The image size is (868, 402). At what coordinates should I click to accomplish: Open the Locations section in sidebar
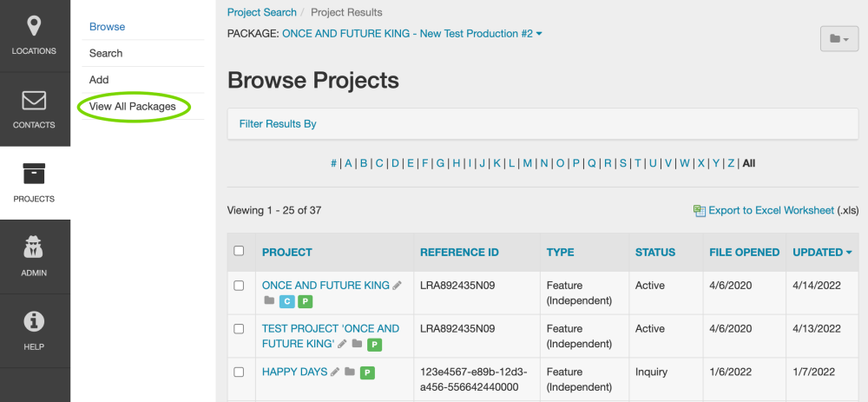34,36
